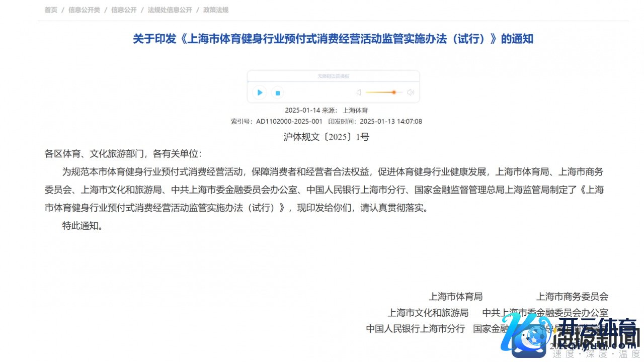Click the source name 上海体育
This screenshot has height=362, width=644.
[x=355, y=110]
